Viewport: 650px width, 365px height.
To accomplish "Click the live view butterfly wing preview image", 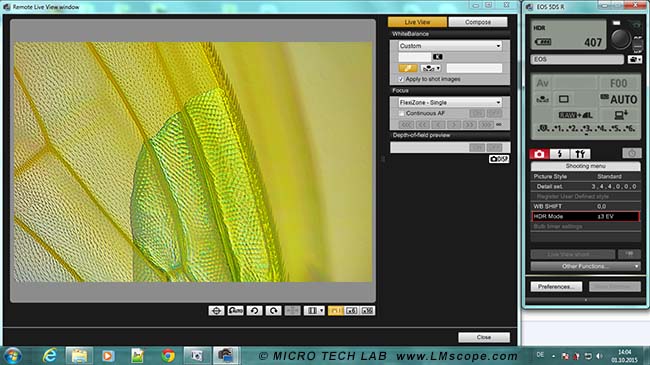I will coord(193,162).
